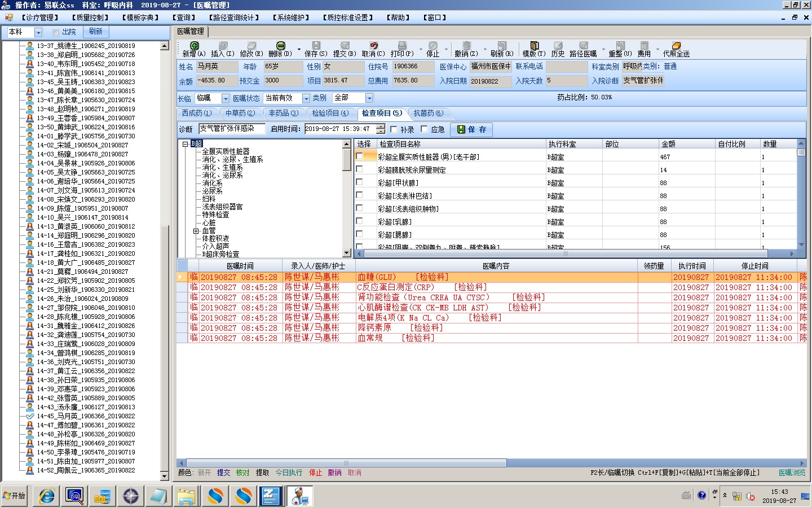The image size is (812, 508).
Task: Select patient 14-45_马月英 in the list
Action: tap(86, 416)
